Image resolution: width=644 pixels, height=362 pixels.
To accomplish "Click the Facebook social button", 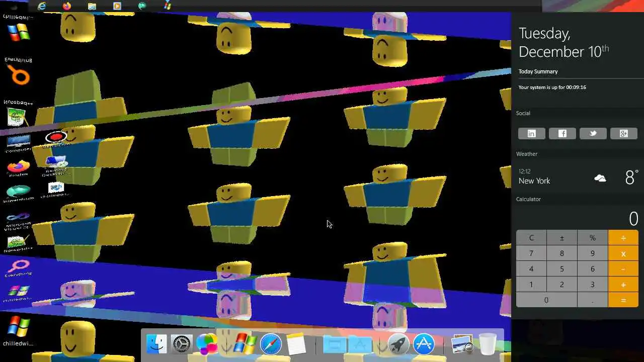I will tap(562, 133).
